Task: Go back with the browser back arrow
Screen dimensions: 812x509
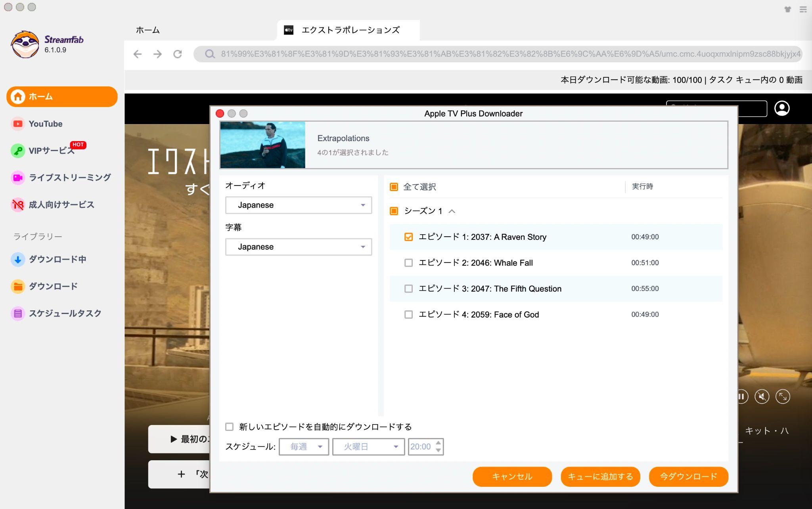Action: [x=138, y=54]
